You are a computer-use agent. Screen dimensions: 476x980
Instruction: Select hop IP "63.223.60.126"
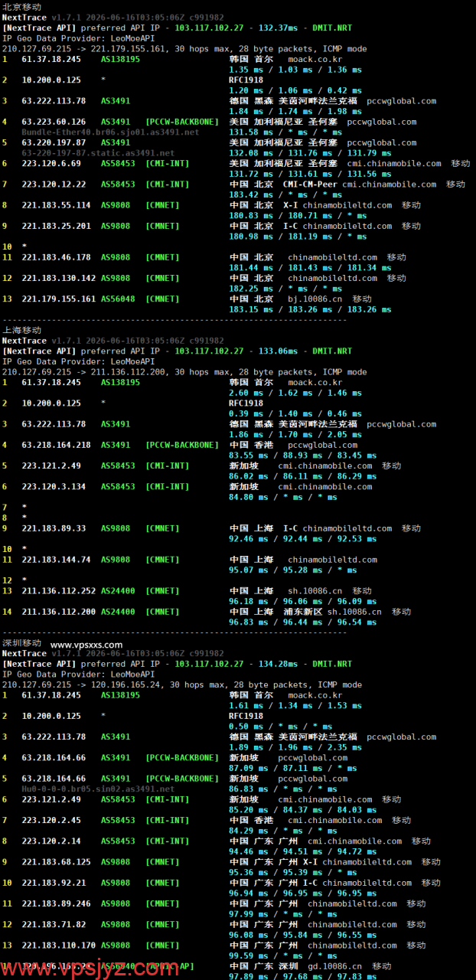pos(54,122)
